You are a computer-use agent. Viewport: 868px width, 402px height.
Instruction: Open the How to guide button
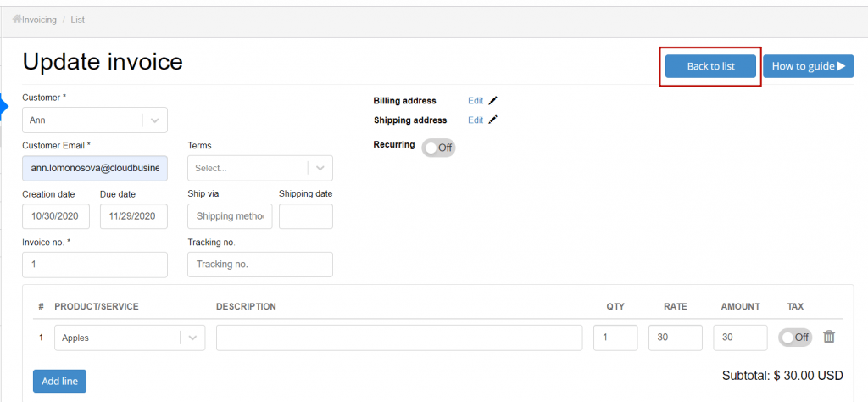tap(808, 66)
